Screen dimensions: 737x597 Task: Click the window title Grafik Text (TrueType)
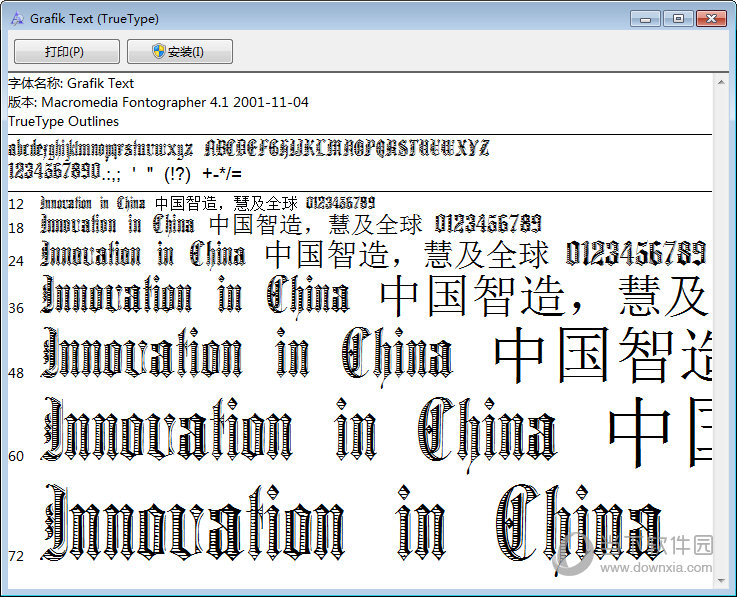tap(94, 19)
